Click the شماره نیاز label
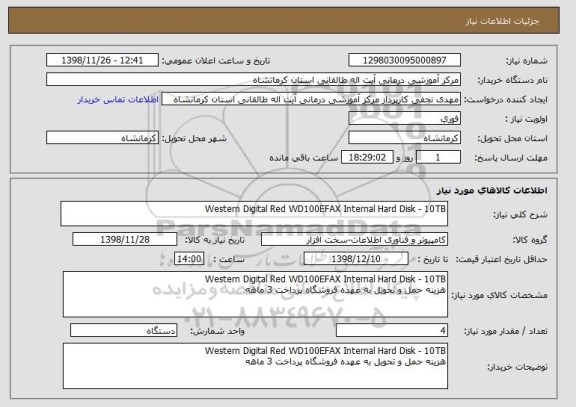The height and width of the screenshot is (407, 576). tap(527, 61)
